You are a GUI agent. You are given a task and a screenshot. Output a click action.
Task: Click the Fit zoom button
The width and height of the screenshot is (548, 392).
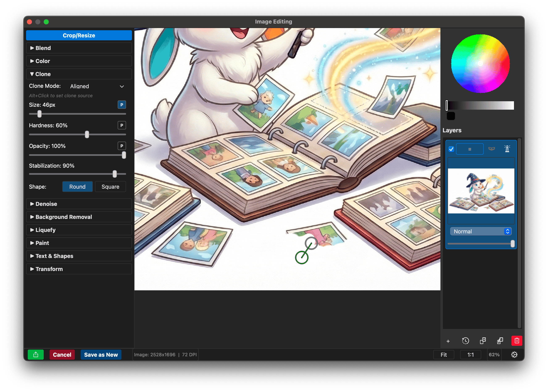click(x=444, y=354)
